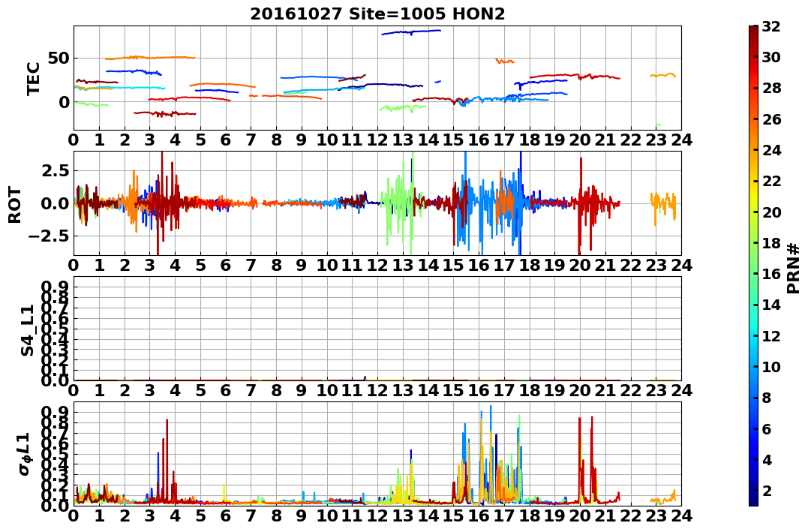
Task: Click the 16 tick label on the colorbar
Action: pyautogui.click(x=771, y=274)
